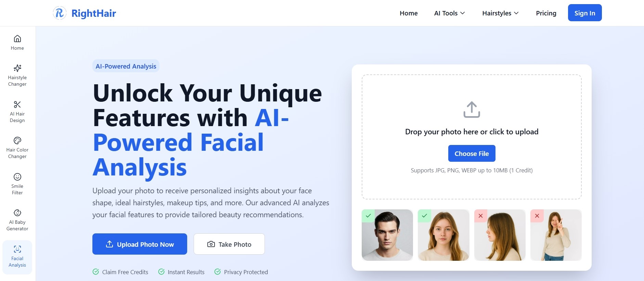The width and height of the screenshot is (644, 281).
Task: Expand the AI Tools dropdown
Action: pyautogui.click(x=449, y=13)
